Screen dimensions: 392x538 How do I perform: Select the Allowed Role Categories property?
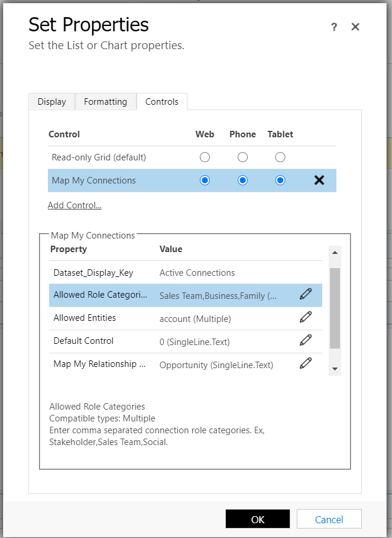(x=186, y=295)
